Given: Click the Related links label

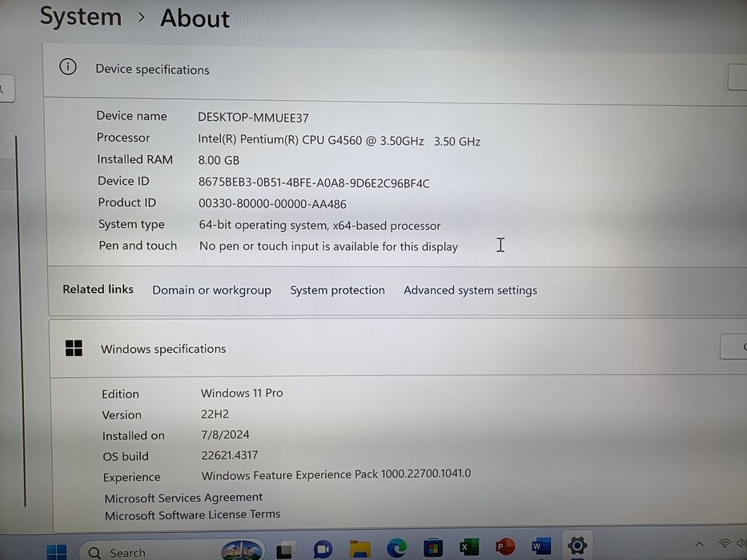Looking at the screenshot, I should 98,289.
